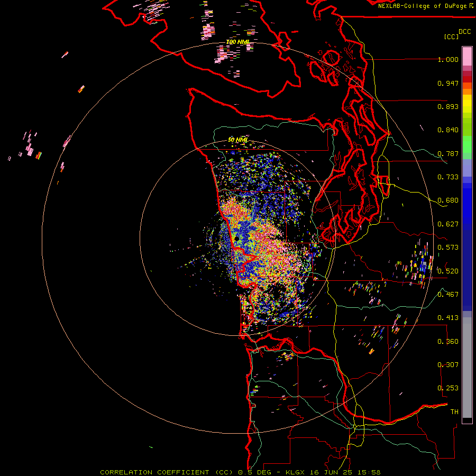Select the 0.733 scale value
The width and height of the screenshot is (476, 476).
point(448,177)
